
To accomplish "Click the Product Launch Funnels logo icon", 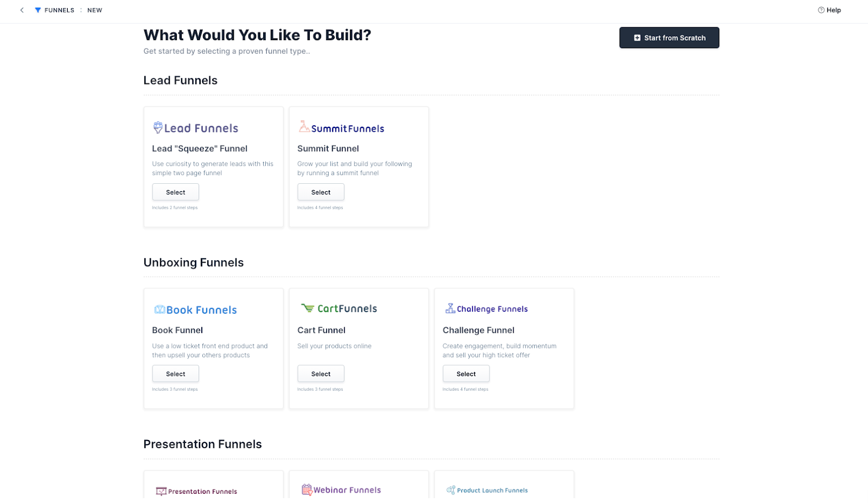I will click(449, 489).
